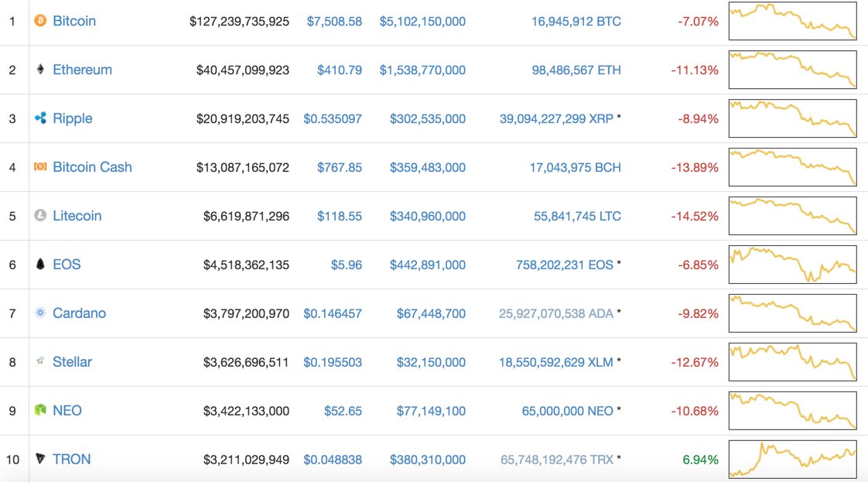The width and height of the screenshot is (868, 482).
Task: Open the TRON name link
Action: click(71, 460)
